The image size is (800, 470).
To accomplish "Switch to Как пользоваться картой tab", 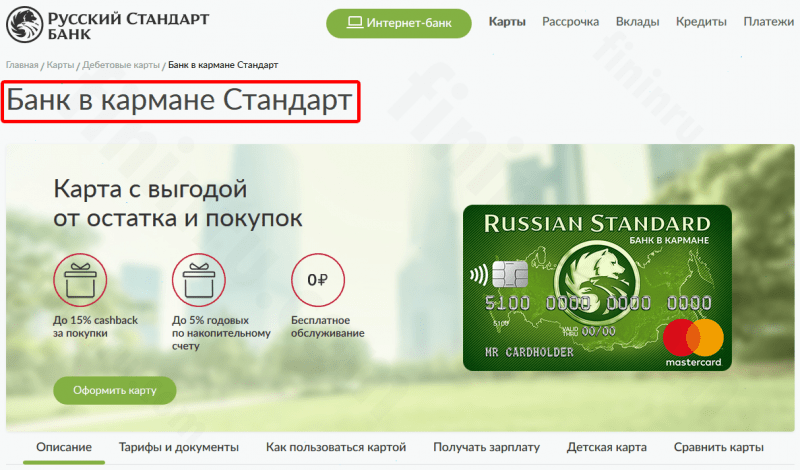I will pos(336,447).
